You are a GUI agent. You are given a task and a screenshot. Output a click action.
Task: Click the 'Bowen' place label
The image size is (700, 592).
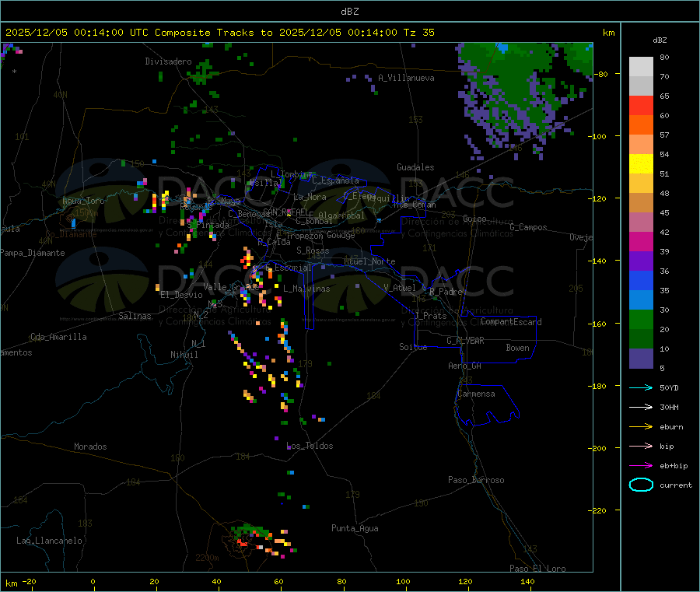(518, 348)
